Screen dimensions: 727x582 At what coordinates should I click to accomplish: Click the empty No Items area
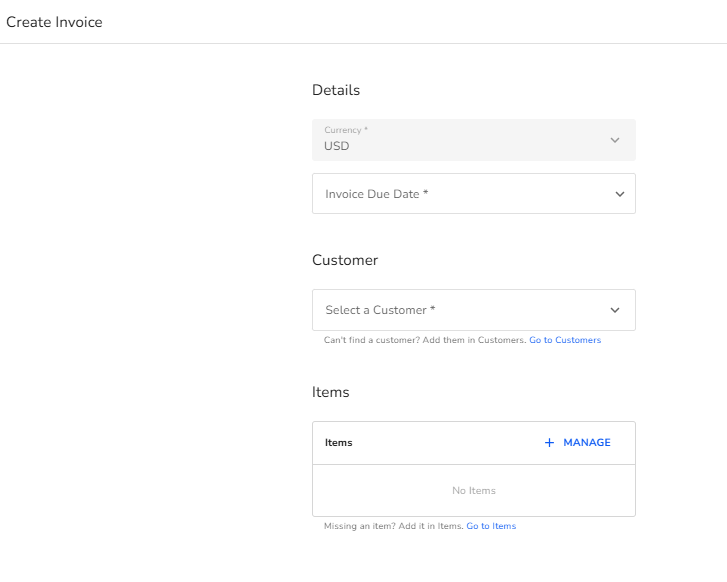point(473,491)
